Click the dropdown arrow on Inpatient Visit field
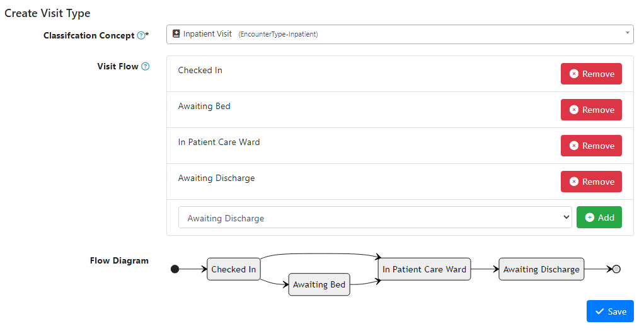 [x=627, y=33]
